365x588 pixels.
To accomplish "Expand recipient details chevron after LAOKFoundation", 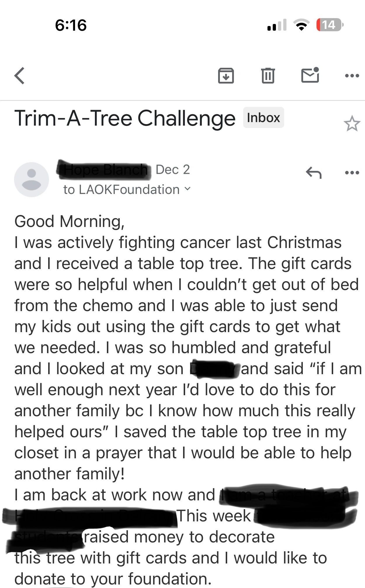I will (188, 189).
